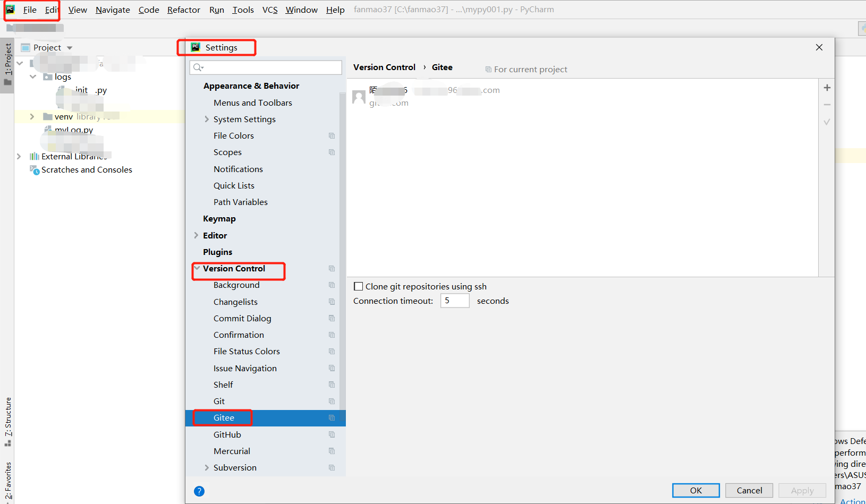The image size is (866, 504).
Task: Open the Code menu
Action: [x=149, y=10]
